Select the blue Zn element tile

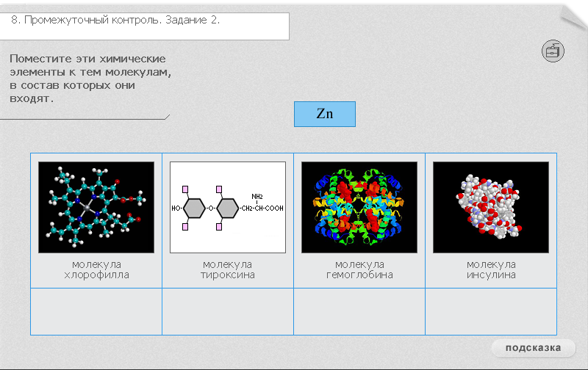[x=325, y=114]
